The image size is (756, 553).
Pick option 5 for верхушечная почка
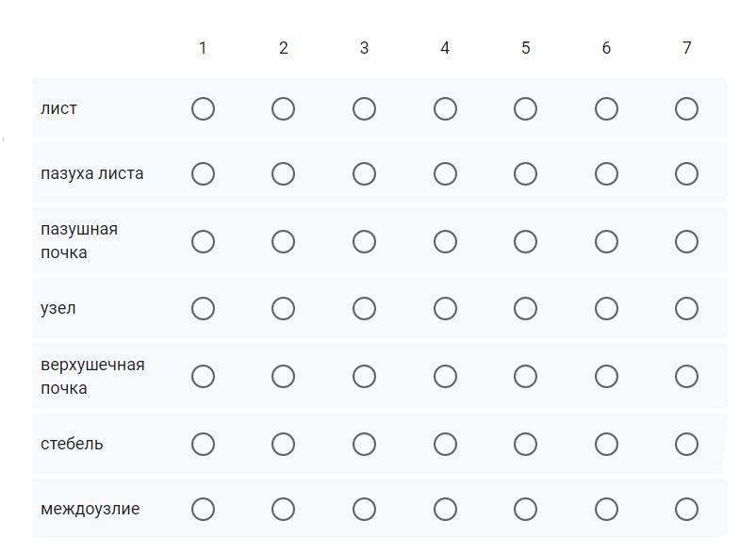click(525, 377)
